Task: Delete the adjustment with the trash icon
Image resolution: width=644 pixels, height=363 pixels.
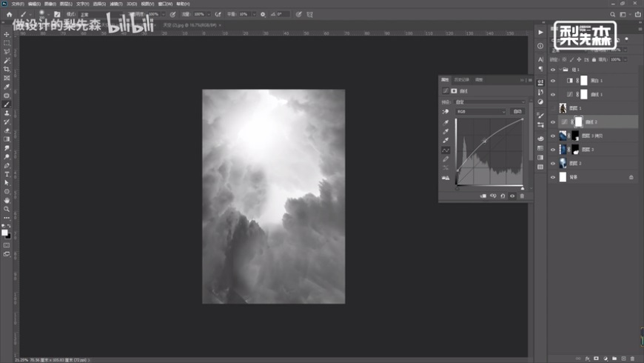Action: 522,196
